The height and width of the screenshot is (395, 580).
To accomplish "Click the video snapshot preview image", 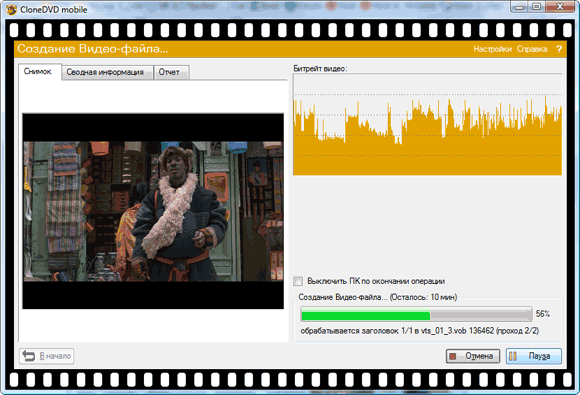I will pyautogui.click(x=153, y=211).
